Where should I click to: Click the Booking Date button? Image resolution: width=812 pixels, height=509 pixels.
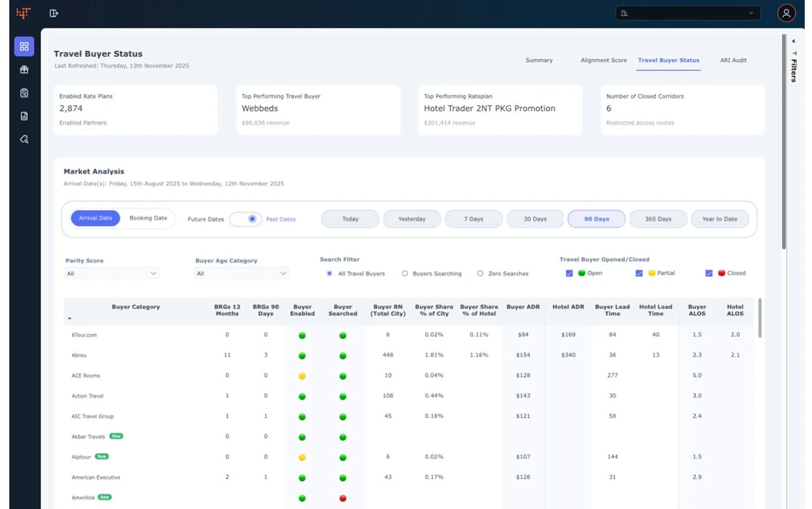148,218
